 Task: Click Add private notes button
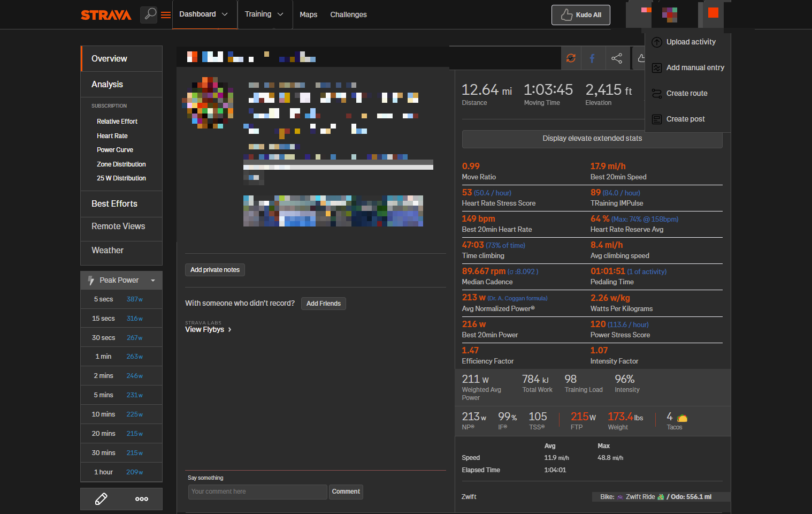pos(215,270)
